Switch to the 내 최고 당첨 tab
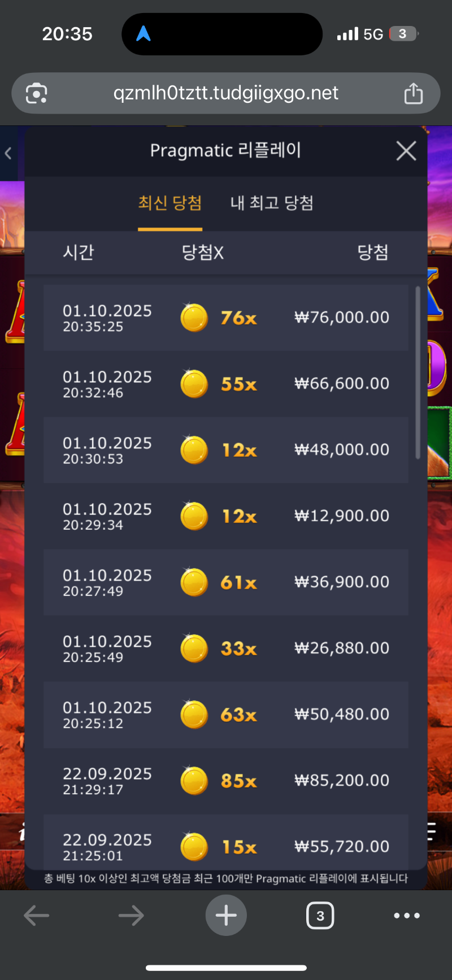Image resolution: width=452 pixels, height=980 pixels. pos(272,203)
